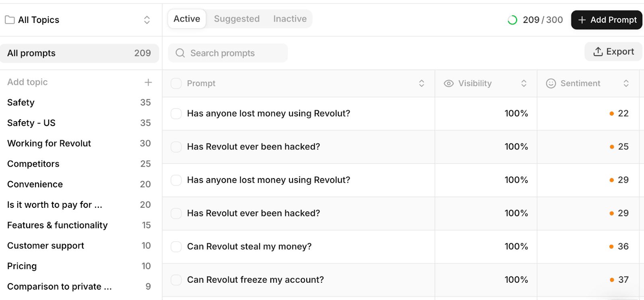Viewport: 644px width, 300px height.
Task: Click the folder icon beside All Topics
Action: [10, 20]
